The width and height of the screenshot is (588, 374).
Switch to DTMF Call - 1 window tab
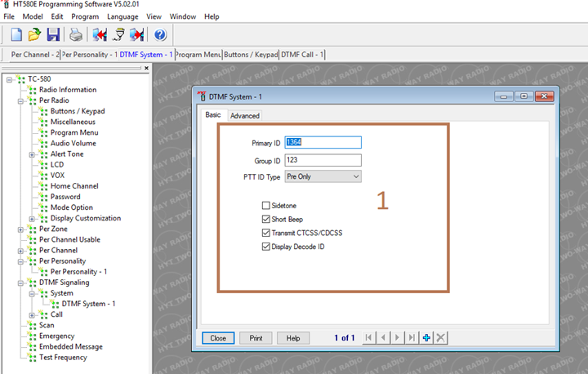[x=302, y=55]
